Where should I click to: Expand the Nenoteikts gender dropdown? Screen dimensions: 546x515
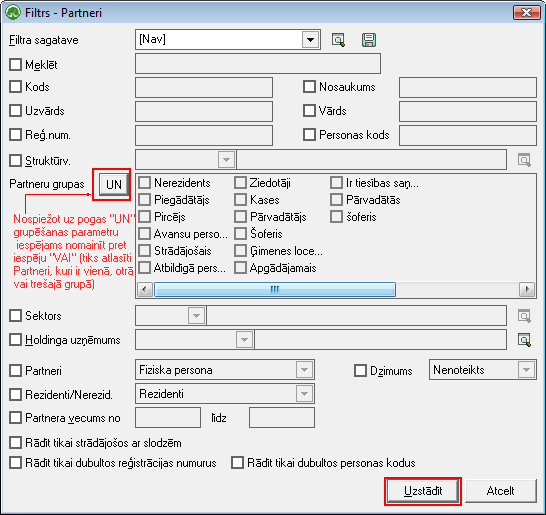click(526, 370)
